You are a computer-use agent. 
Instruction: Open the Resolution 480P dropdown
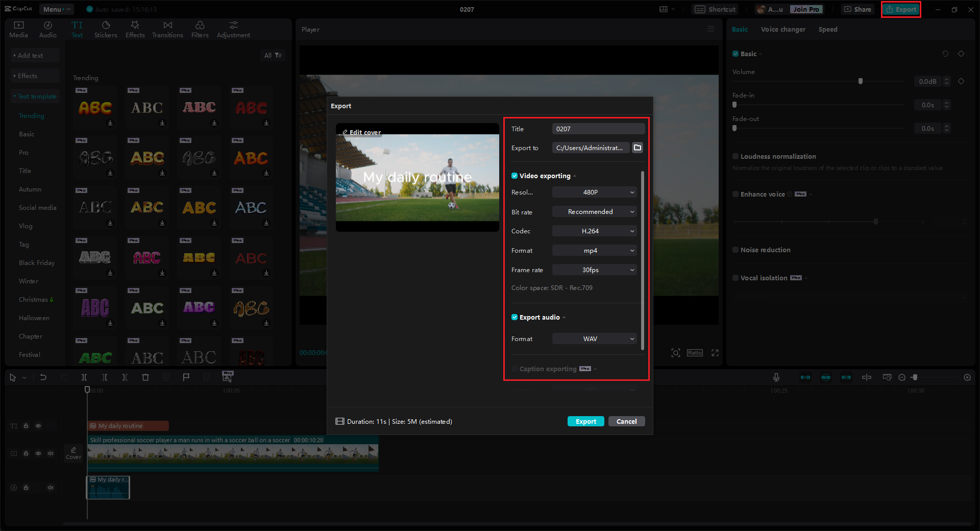595,192
